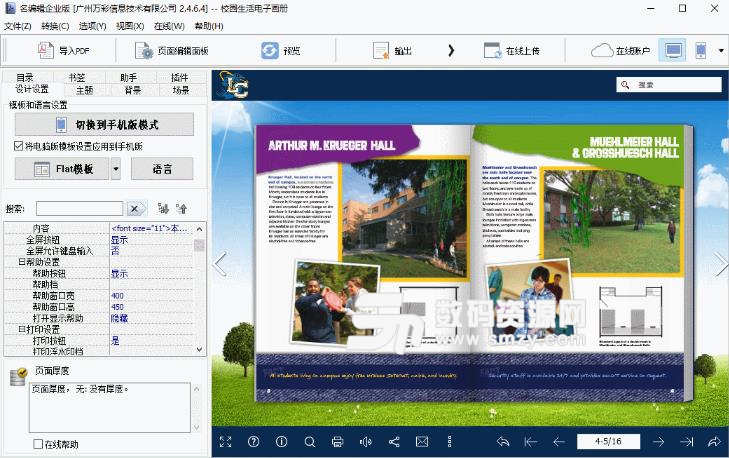Go to the last page using the end arrow
The width and height of the screenshot is (729, 458).
point(686,441)
